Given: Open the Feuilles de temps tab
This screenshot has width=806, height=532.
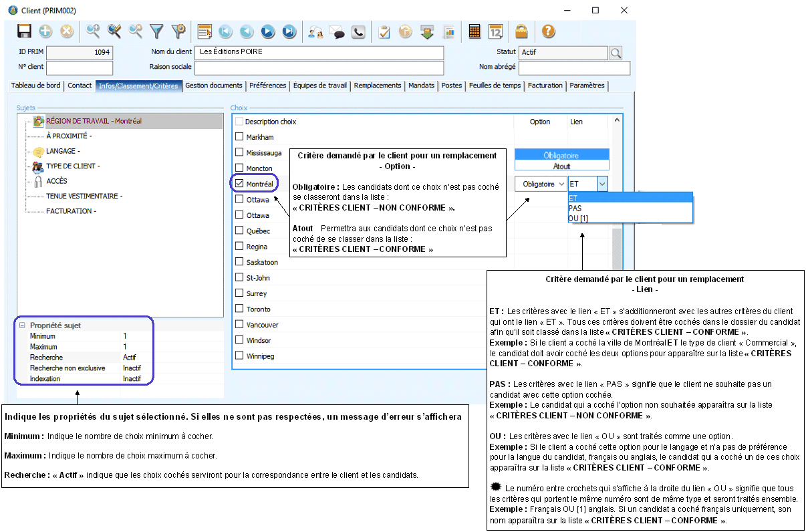Looking at the screenshot, I should (x=495, y=86).
